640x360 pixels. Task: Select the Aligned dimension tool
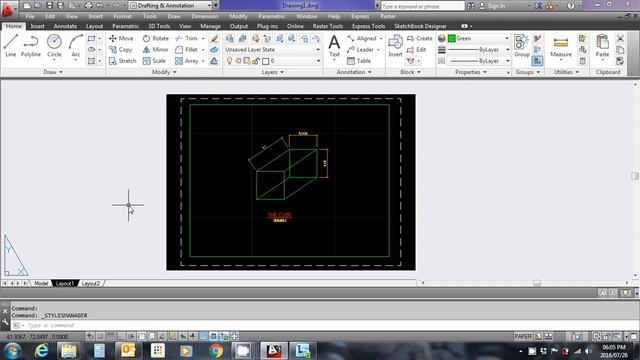362,38
